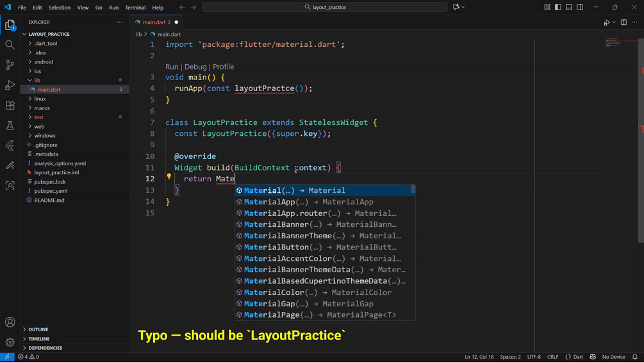Open the Flutter sidebar icon
The image size is (644, 362).
click(x=10, y=145)
